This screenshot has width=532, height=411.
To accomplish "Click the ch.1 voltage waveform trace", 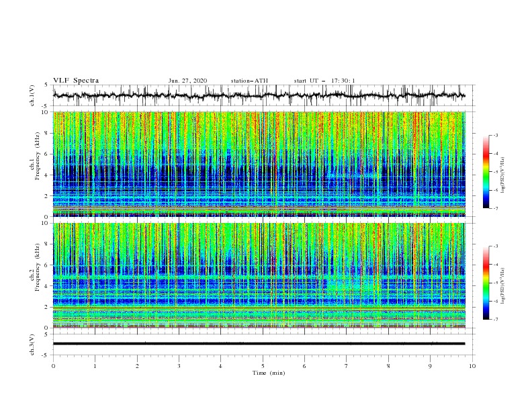I will [259, 95].
